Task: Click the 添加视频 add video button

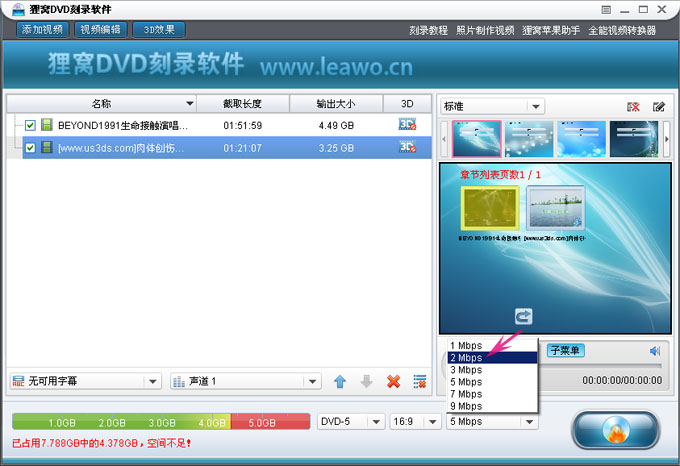Action: tap(42, 29)
